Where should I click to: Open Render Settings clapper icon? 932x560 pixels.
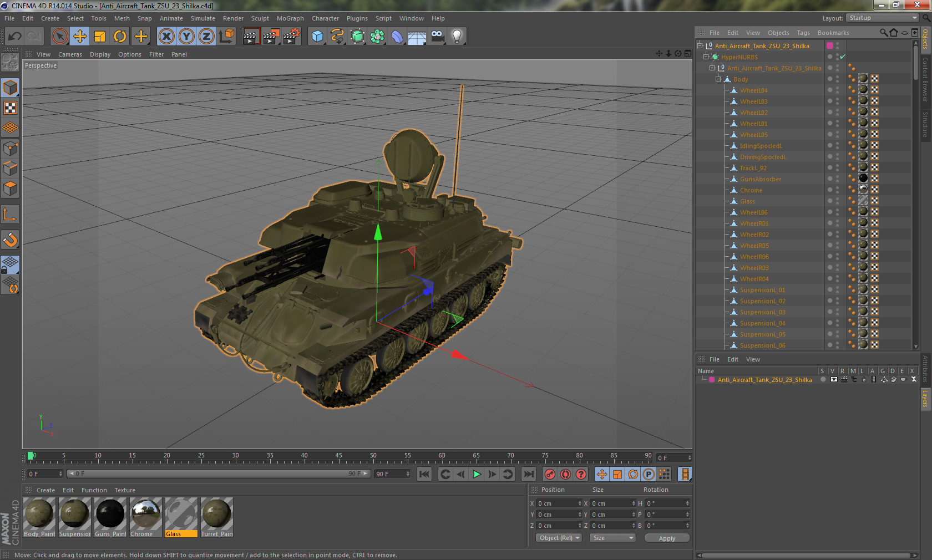[x=291, y=37]
